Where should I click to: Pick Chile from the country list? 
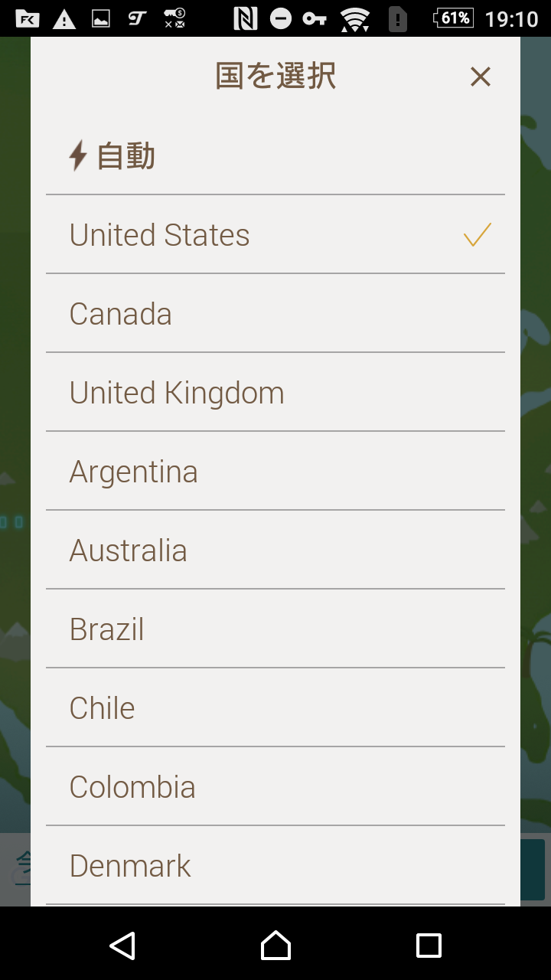[x=275, y=707]
